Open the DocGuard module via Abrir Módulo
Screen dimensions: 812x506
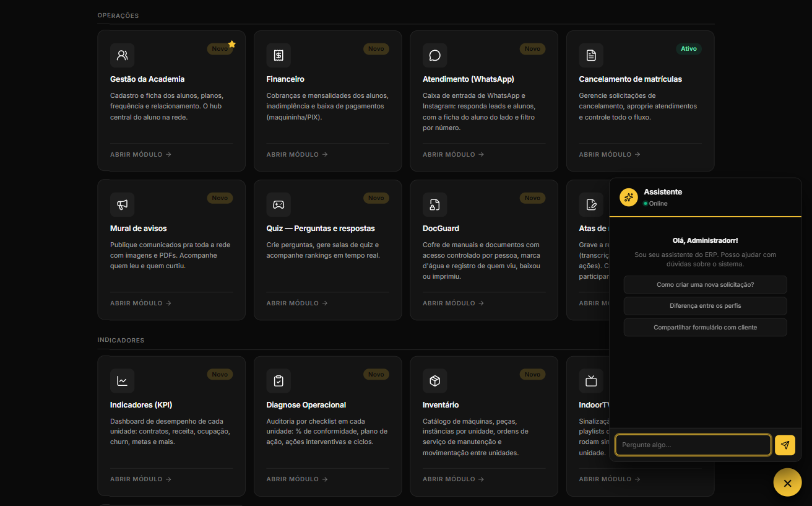[453, 303]
